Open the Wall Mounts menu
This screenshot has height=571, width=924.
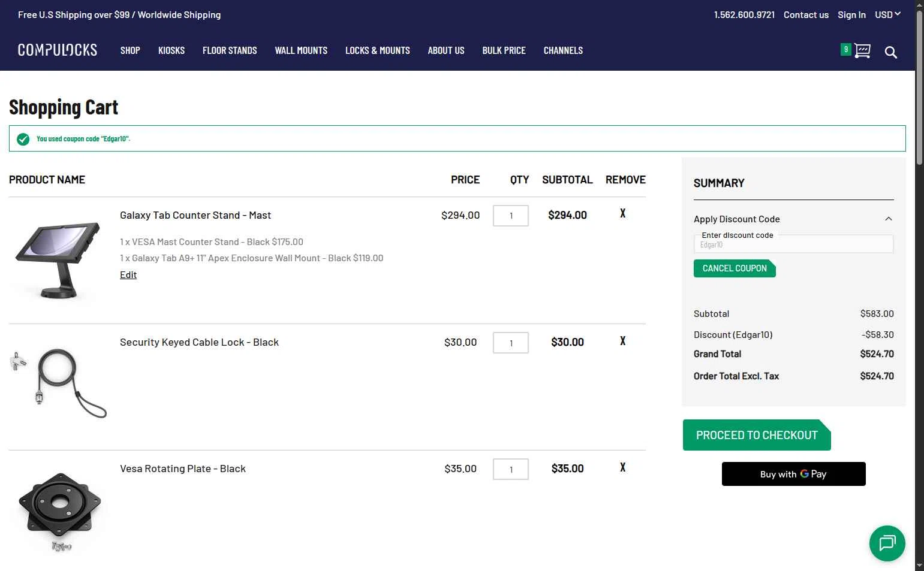301,50
